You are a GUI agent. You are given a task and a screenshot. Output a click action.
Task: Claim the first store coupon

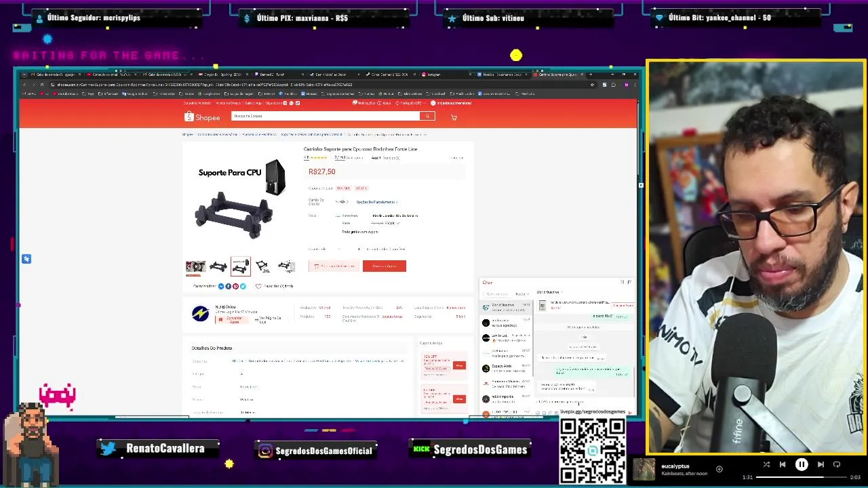[x=459, y=365]
